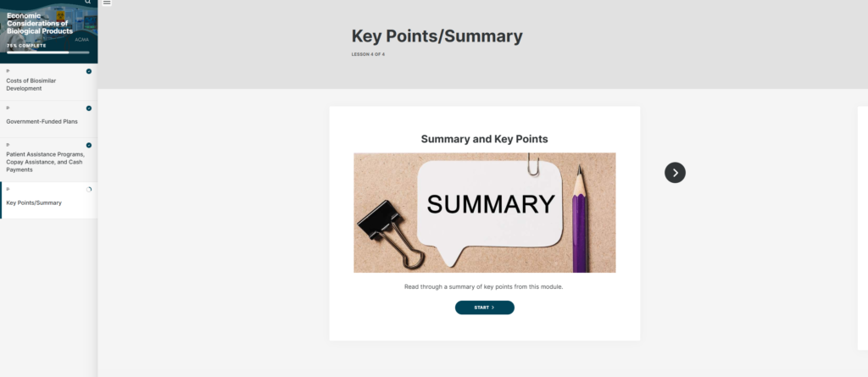The height and width of the screenshot is (377, 868).
Task: Click the SUMMARY image on the card
Action: (484, 213)
